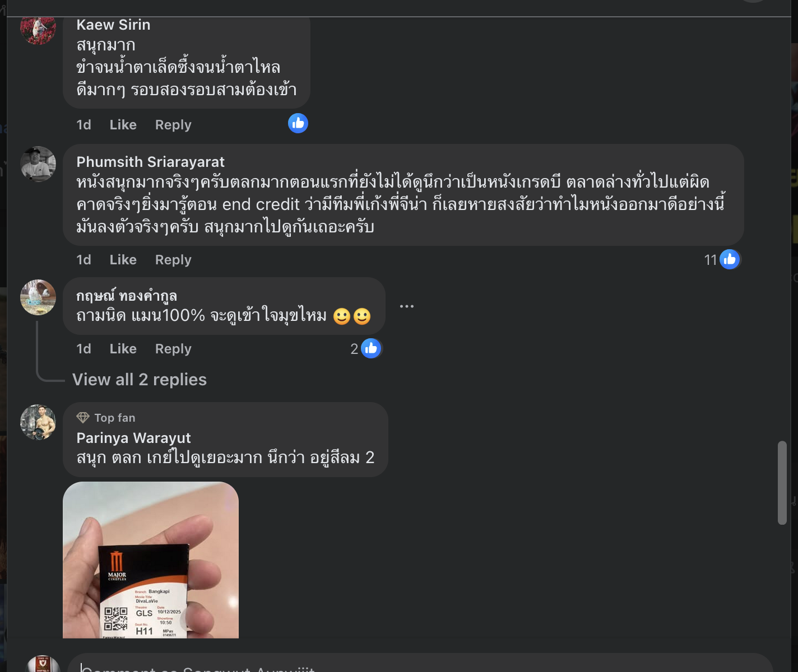This screenshot has height=672, width=798.
Task: Open the Major Cineplex ticket photo
Action: [151, 560]
